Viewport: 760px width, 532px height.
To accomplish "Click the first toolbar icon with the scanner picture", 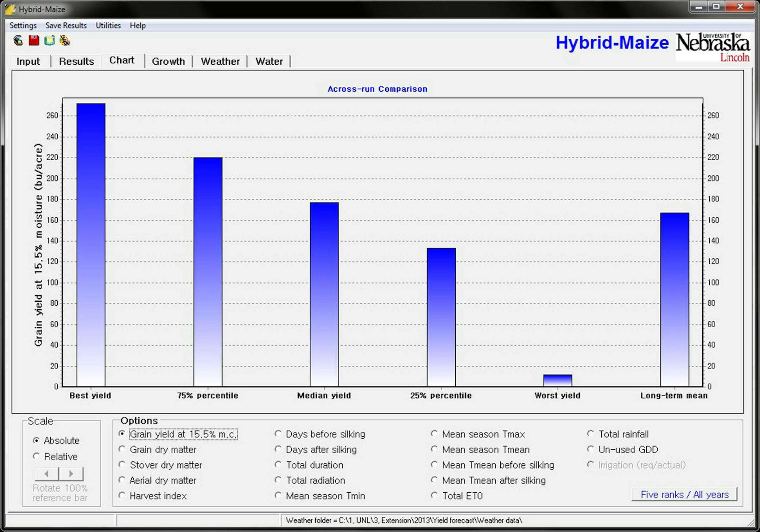I will tap(18, 41).
